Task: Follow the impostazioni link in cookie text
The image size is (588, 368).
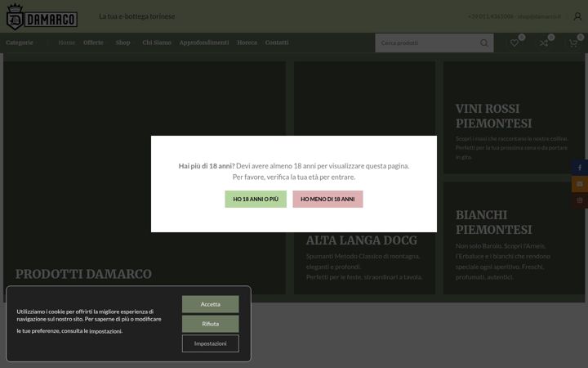Action: (105, 331)
